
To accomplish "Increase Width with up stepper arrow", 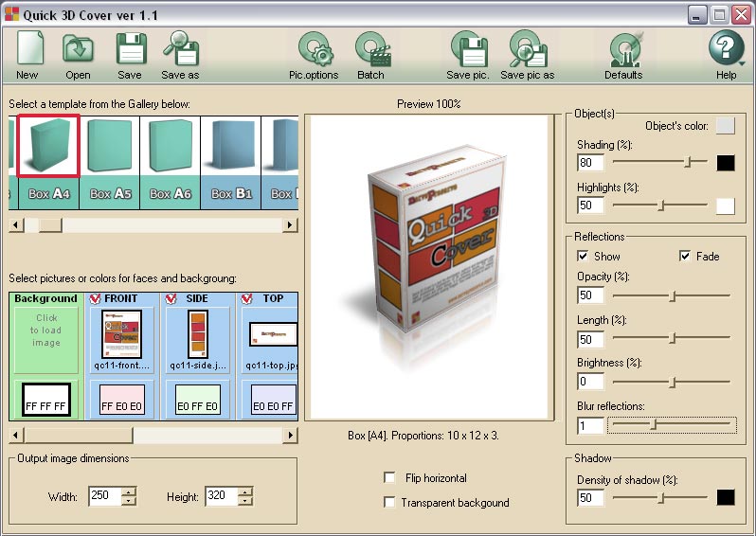I will coord(129,491).
